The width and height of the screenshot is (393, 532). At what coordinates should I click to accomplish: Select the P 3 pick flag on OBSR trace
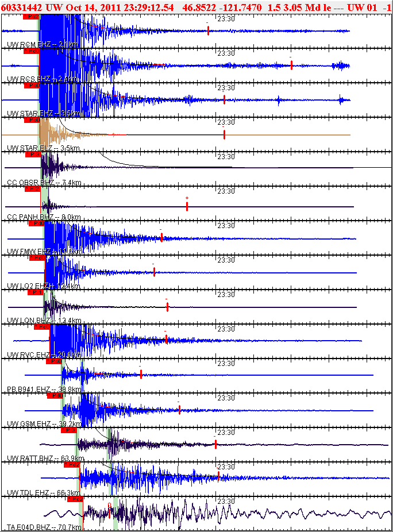[x=32, y=155]
